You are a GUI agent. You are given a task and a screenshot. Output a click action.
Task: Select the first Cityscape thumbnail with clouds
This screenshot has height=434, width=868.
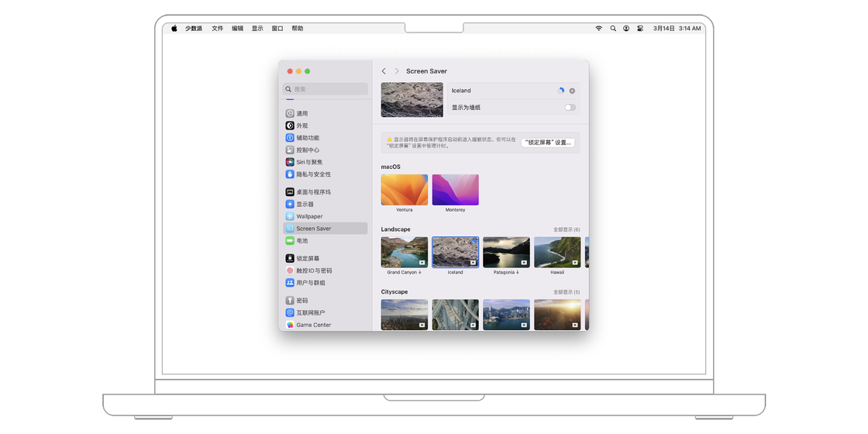pos(404,315)
